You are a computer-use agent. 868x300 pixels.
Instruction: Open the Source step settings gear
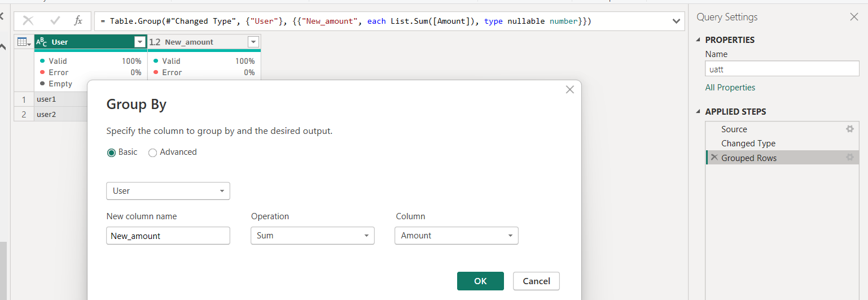click(850, 129)
